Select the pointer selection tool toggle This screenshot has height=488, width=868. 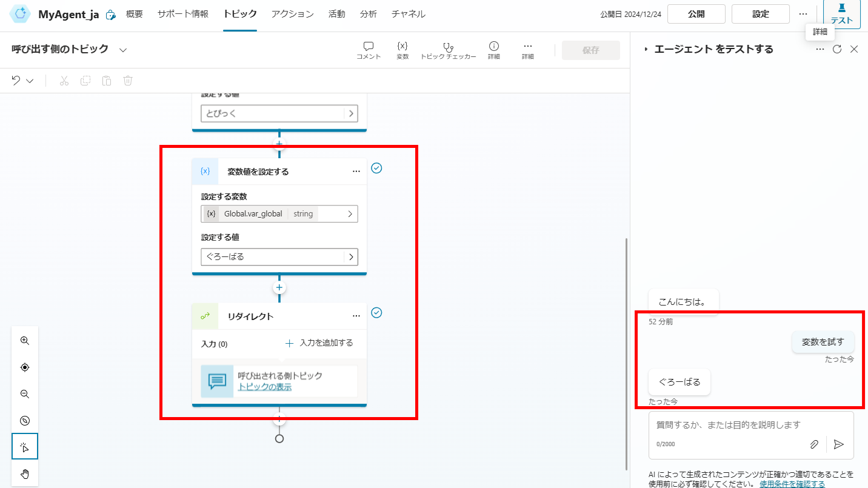coord(25,447)
